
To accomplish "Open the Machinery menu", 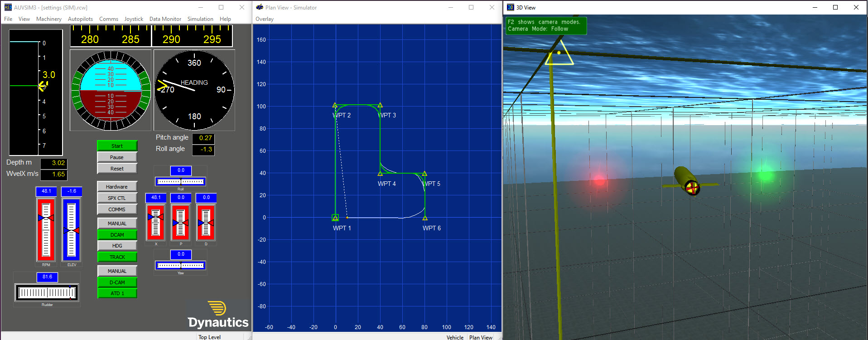I will pos(49,19).
